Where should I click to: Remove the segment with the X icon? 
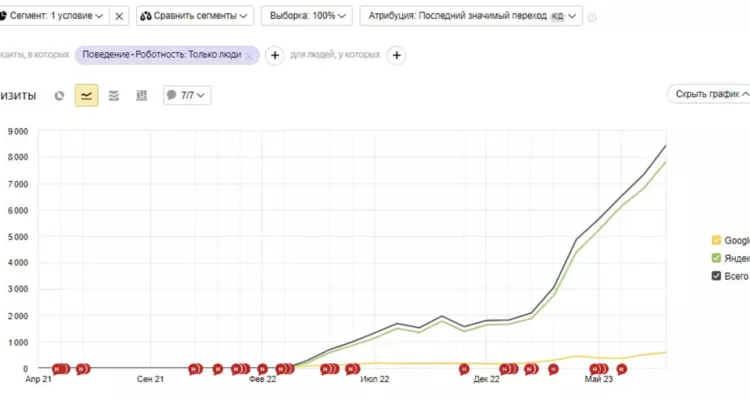(x=119, y=16)
